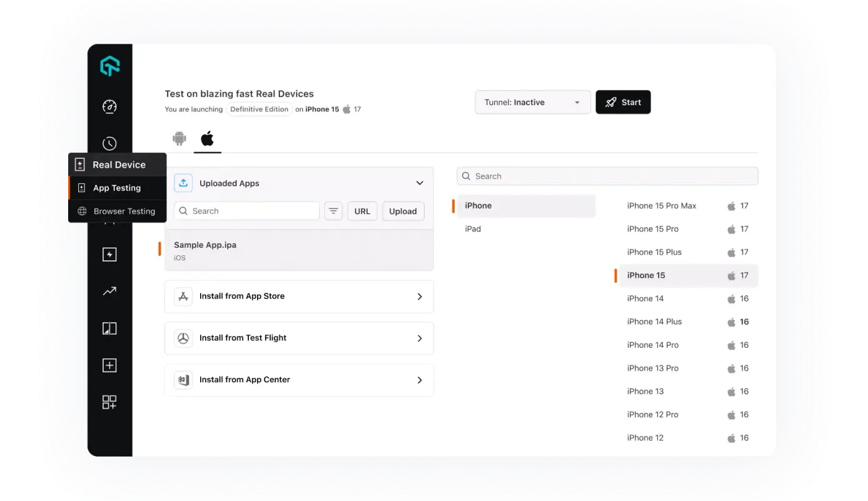Choose App Testing from the flyout menu
The height and width of the screenshot is (501, 868).
[x=118, y=188]
